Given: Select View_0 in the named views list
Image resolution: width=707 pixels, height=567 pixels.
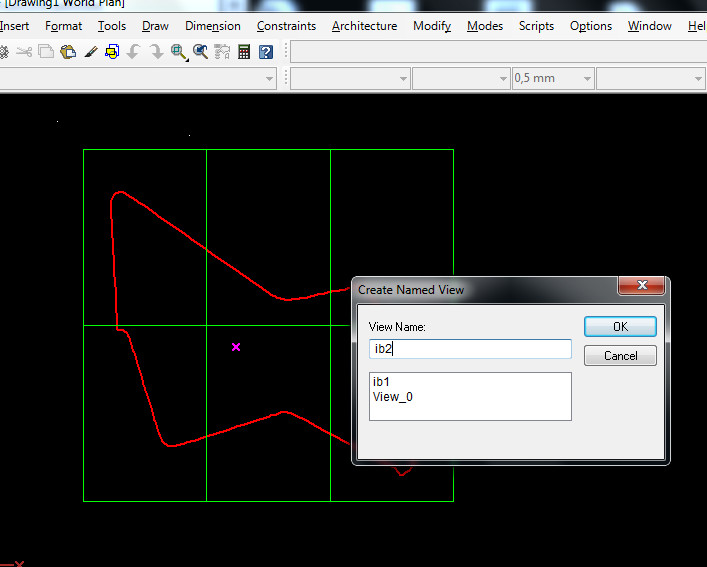Looking at the screenshot, I should point(393,397).
